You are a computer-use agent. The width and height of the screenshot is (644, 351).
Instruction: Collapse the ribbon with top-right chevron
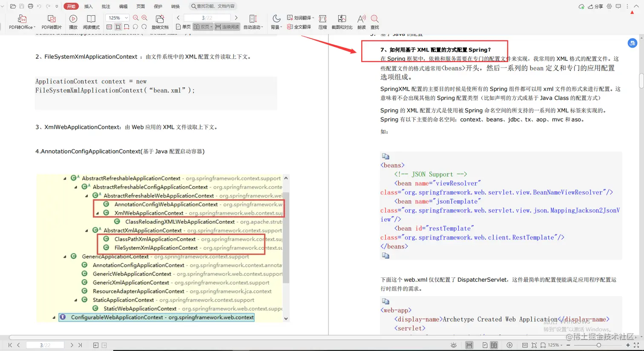[x=636, y=6]
